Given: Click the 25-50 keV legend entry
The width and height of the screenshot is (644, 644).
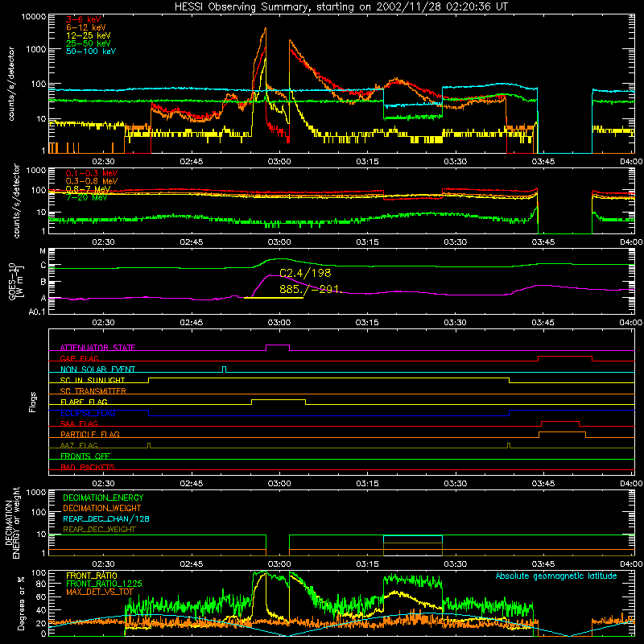Looking at the screenshot, I should pyautogui.click(x=89, y=43).
